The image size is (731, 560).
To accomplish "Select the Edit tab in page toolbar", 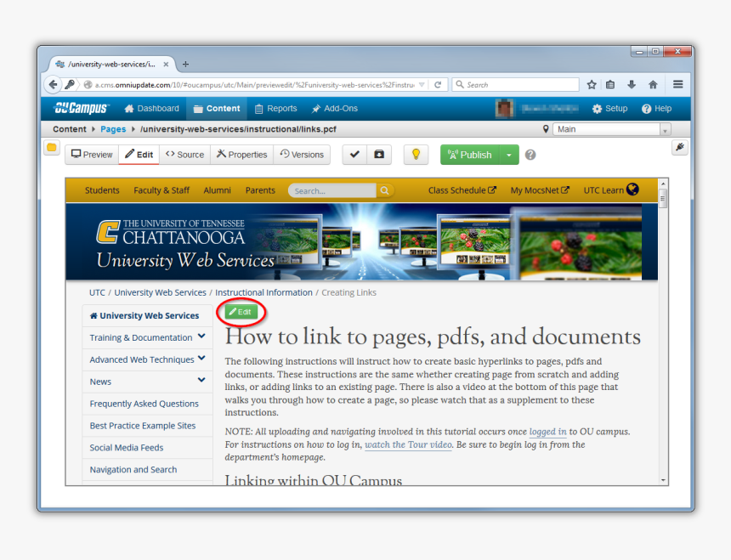I will (139, 155).
